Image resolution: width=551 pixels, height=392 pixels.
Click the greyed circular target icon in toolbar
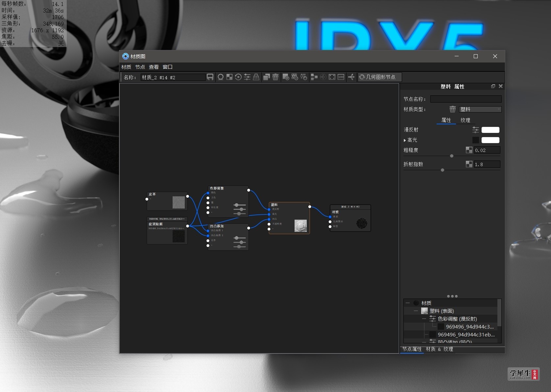(323, 77)
